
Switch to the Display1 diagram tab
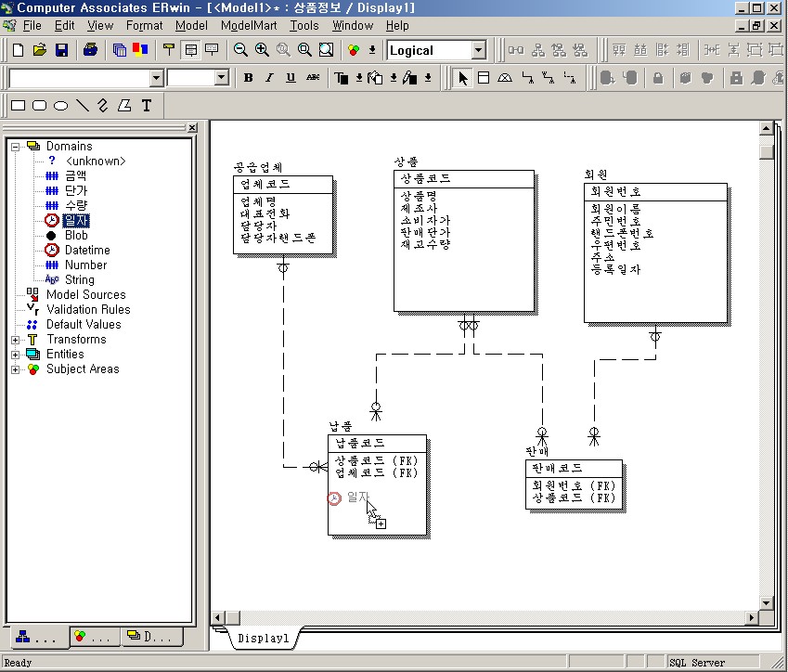264,638
